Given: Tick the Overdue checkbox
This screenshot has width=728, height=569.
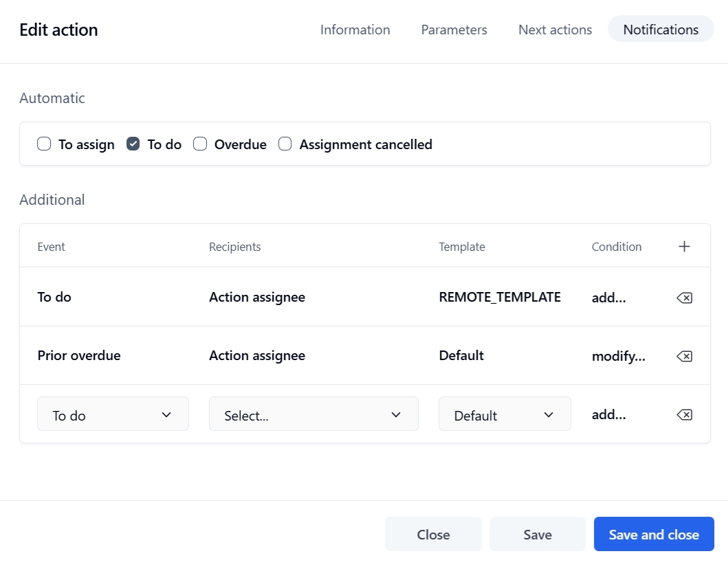Looking at the screenshot, I should [x=200, y=144].
